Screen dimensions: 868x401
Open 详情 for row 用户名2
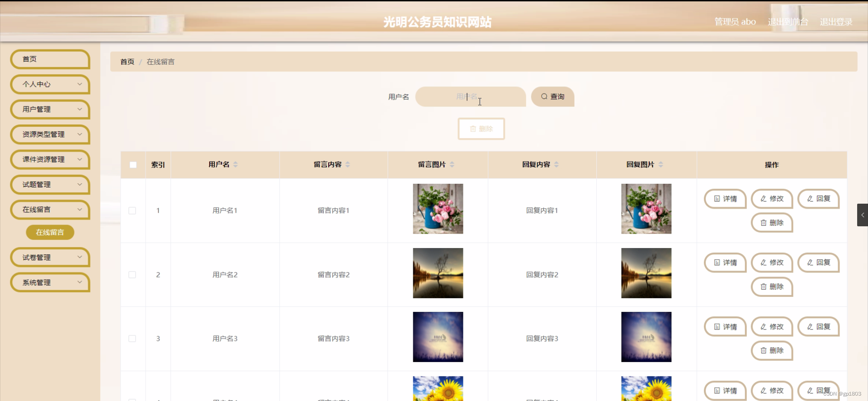click(x=725, y=263)
